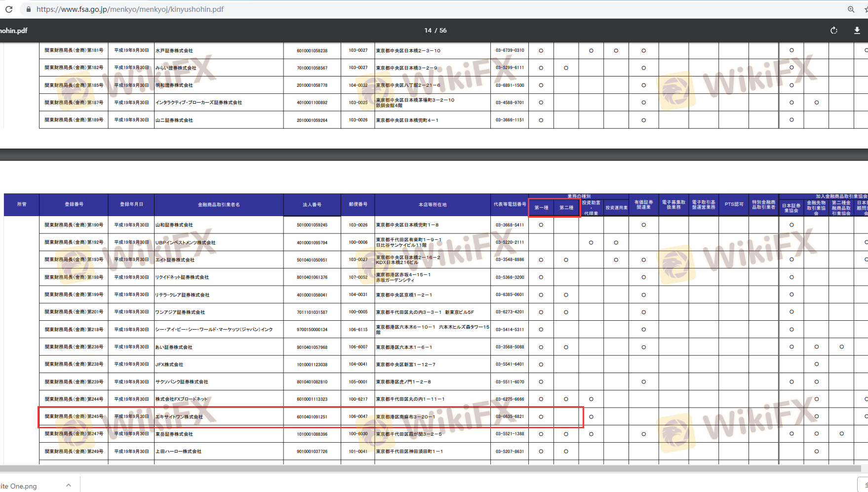Click the fsa.go.jp URL in address bar
The height and width of the screenshot is (492, 868).
click(x=130, y=9)
